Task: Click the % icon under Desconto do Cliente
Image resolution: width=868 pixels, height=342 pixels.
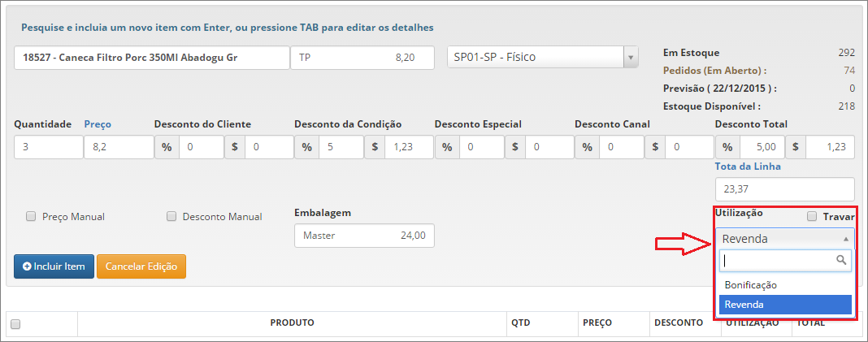Action: [167, 147]
